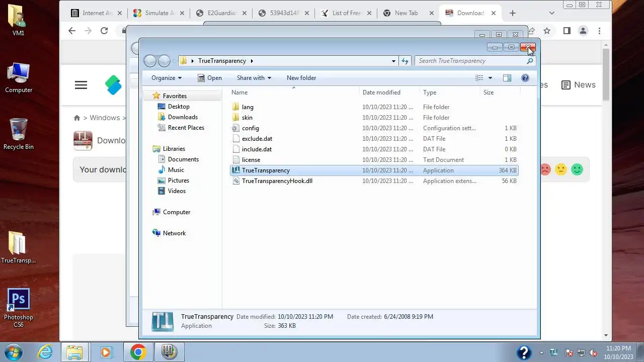Select TrueTransparency application file

pos(374,170)
